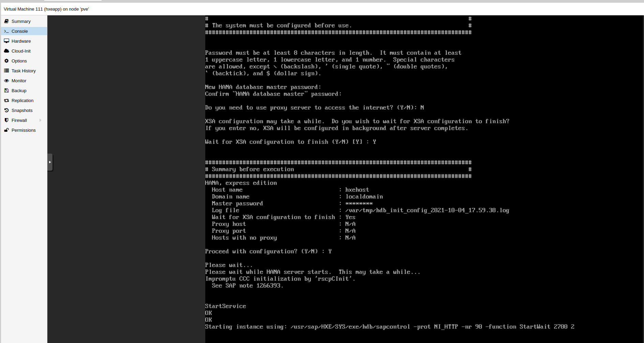Screen dimensions: 644x343
Task: Click 'Proceed with configuration? (Y/N)' line
Action: pyautogui.click(x=268, y=252)
